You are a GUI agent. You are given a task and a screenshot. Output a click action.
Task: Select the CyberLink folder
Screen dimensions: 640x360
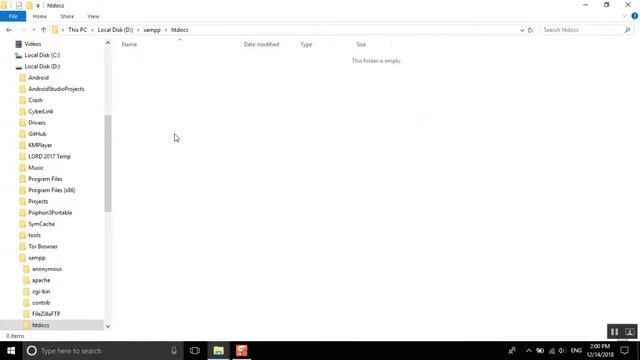(40, 111)
